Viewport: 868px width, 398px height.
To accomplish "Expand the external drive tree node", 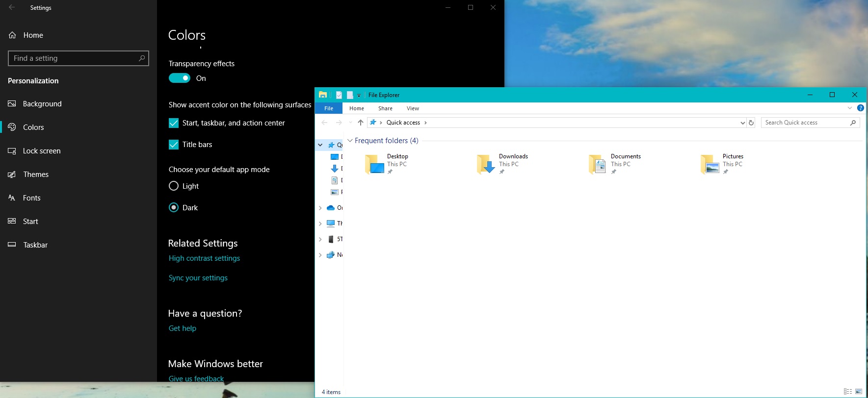I will point(320,239).
